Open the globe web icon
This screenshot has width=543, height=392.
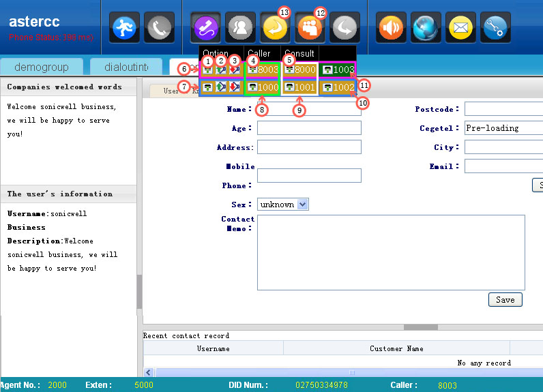coord(426,27)
